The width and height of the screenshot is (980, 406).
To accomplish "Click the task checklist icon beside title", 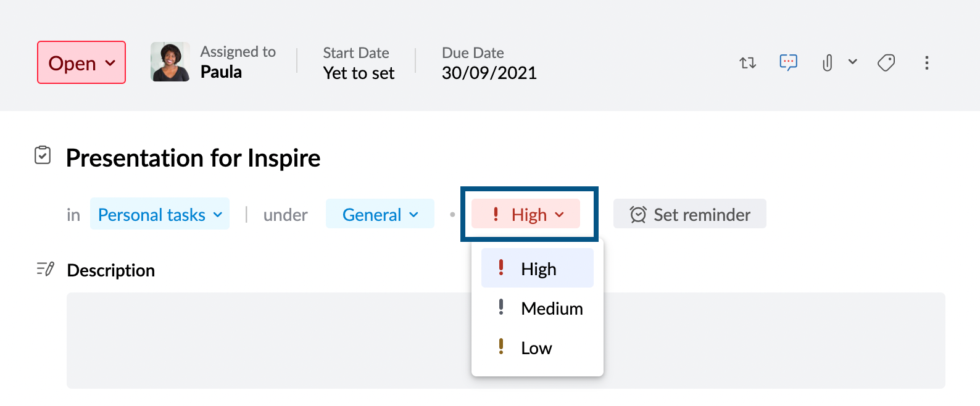I will click(x=43, y=155).
